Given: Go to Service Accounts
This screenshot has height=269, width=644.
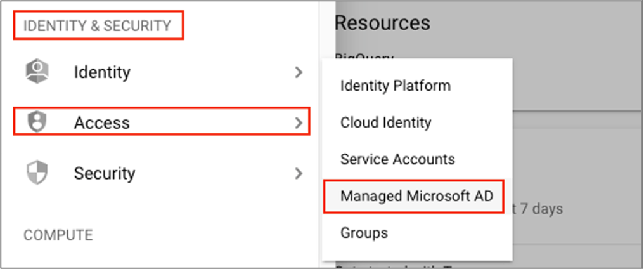Looking at the screenshot, I should coord(397,159).
